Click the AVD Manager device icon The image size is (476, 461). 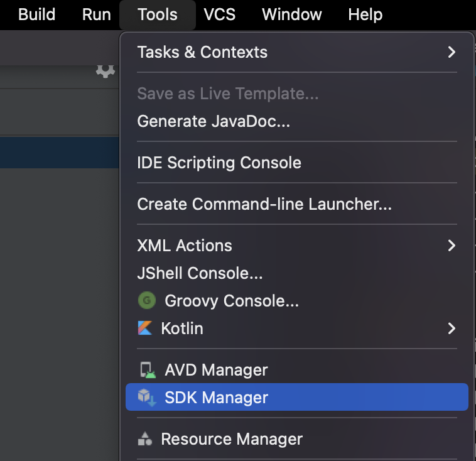pyautogui.click(x=147, y=370)
